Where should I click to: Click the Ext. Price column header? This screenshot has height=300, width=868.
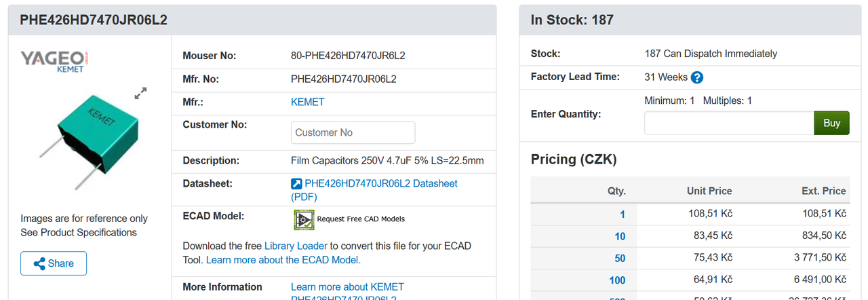(x=824, y=191)
